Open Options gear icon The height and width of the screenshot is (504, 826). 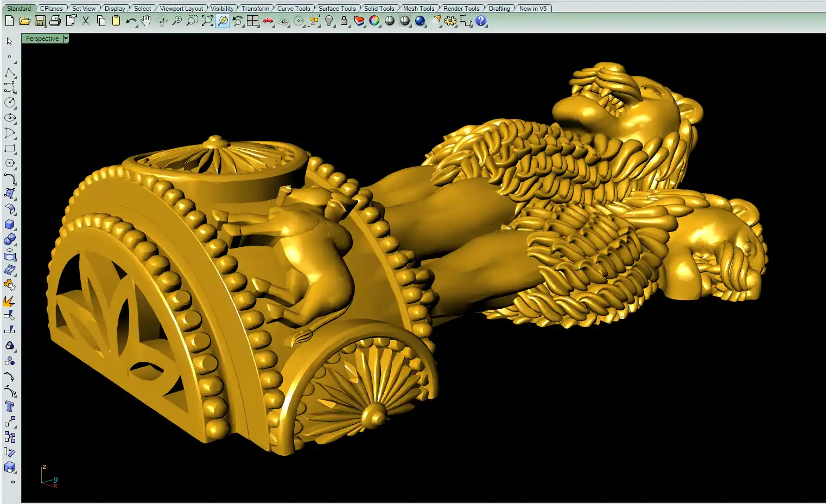450,21
